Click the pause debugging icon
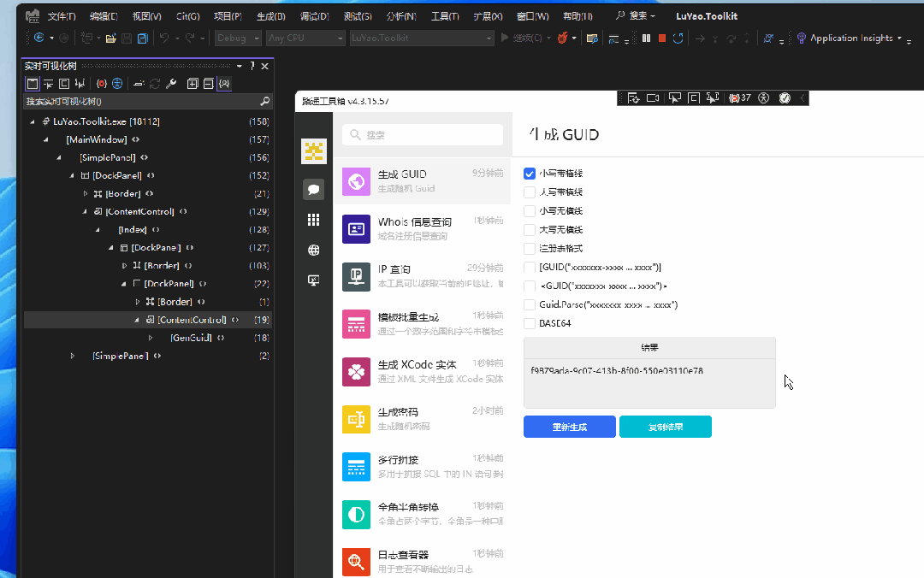The height and width of the screenshot is (578, 924). click(x=647, y=38)
